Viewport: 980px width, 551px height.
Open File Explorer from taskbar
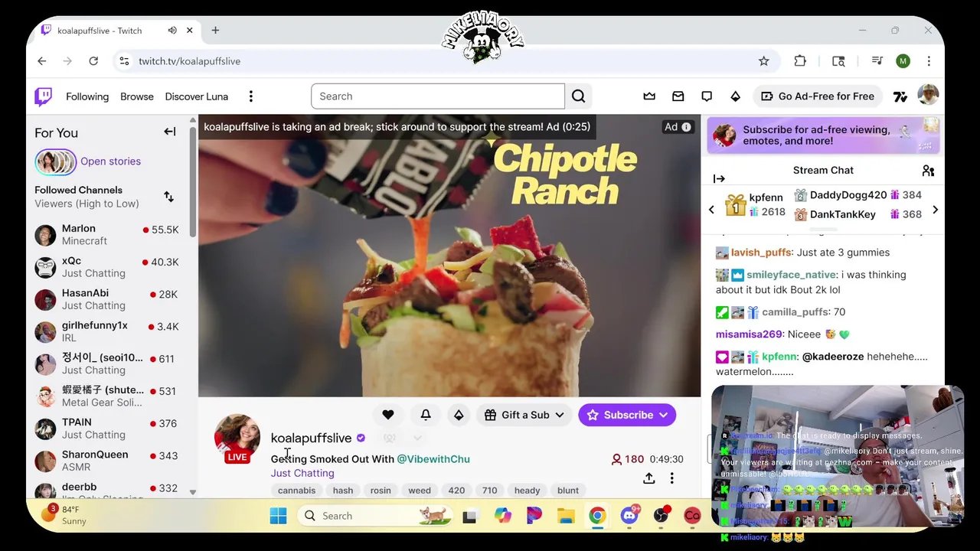(566, 516)
